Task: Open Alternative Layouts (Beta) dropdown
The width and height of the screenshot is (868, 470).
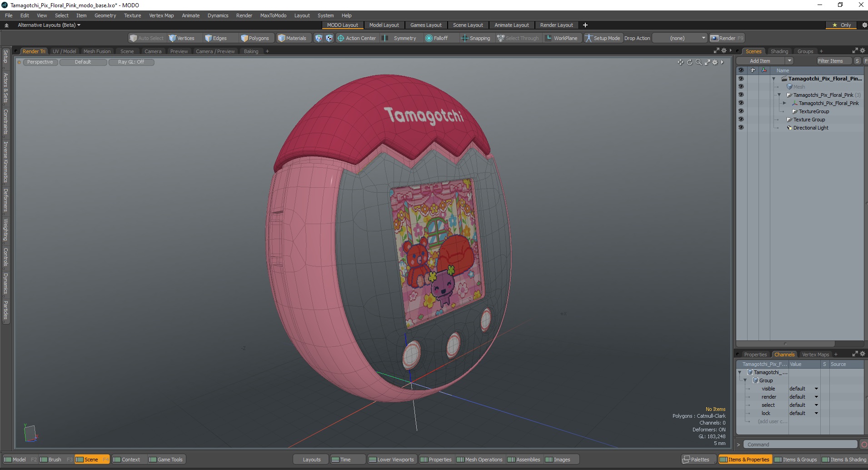Action: (49, 25)
